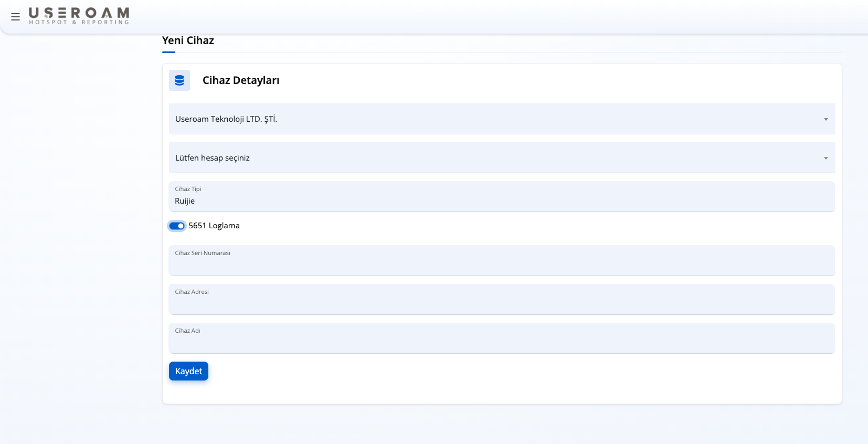
Task: Open the Useroam Teknoloji LTD. ŞTİ. dropdown
Action: pos(502,119)
